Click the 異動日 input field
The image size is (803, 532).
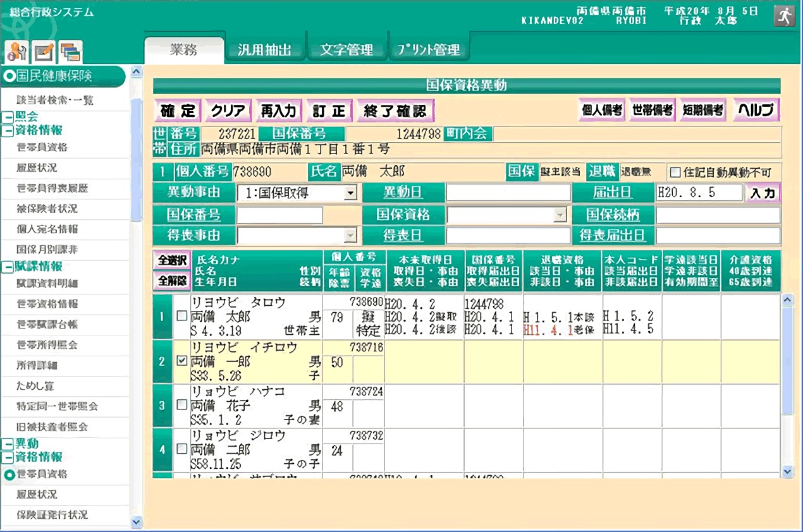click(508, 193)
